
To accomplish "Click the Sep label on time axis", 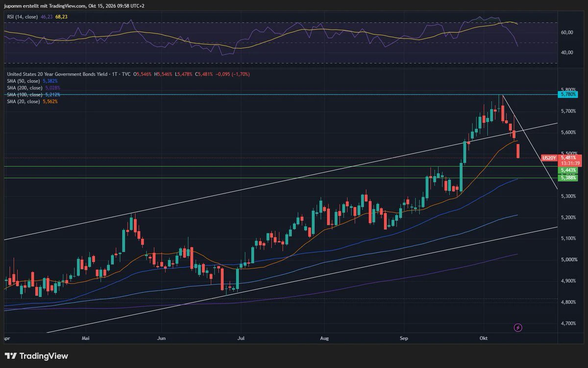I will pos(404,339).
